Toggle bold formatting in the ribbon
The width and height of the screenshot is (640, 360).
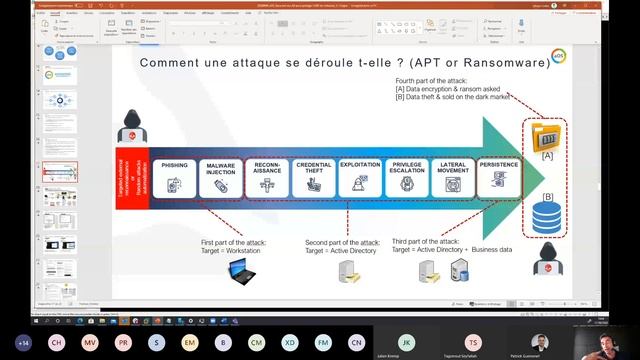click(173, 33)
